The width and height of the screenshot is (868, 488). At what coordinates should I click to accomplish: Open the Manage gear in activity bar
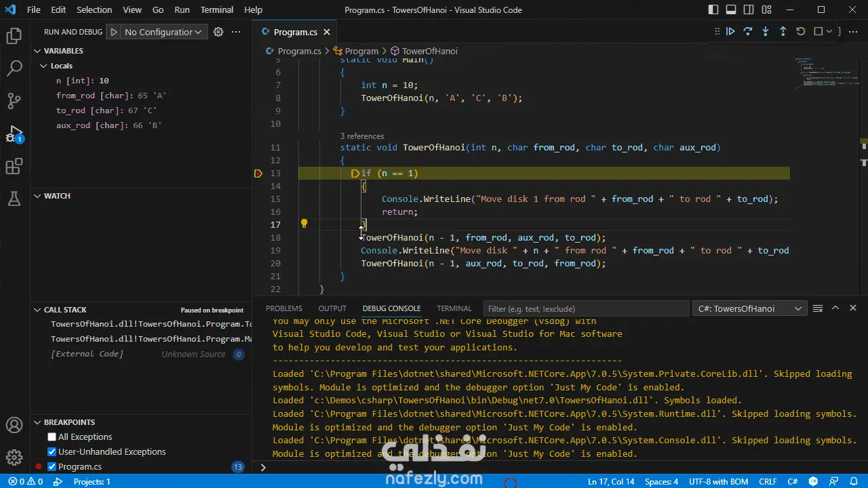tap(14, 458)
